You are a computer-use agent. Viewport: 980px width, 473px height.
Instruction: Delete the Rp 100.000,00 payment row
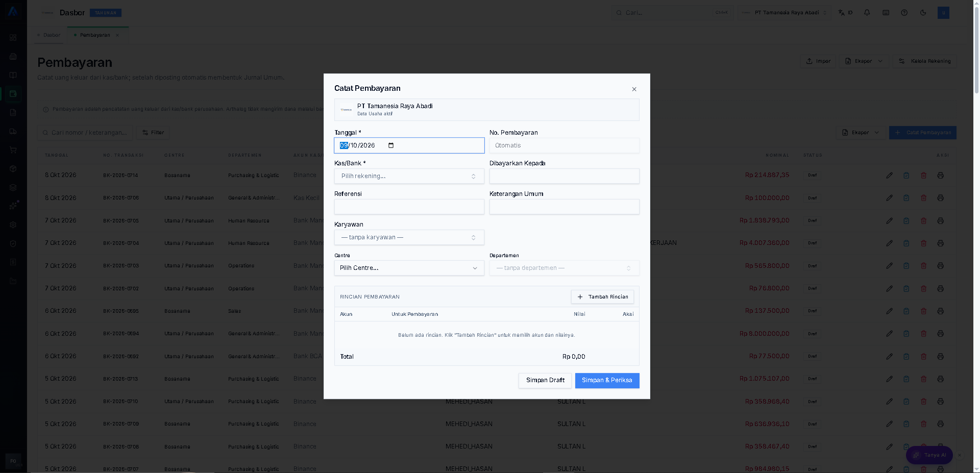(x=923, y=198)
